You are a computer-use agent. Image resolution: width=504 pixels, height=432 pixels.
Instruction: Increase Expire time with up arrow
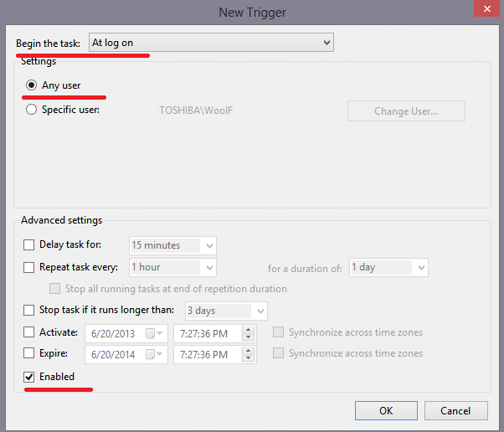coord(248,351)
